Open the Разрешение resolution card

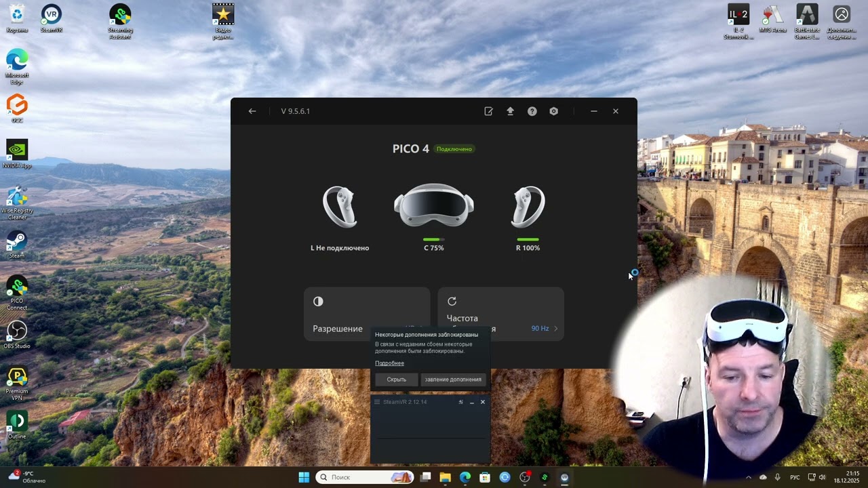(367, 314)
